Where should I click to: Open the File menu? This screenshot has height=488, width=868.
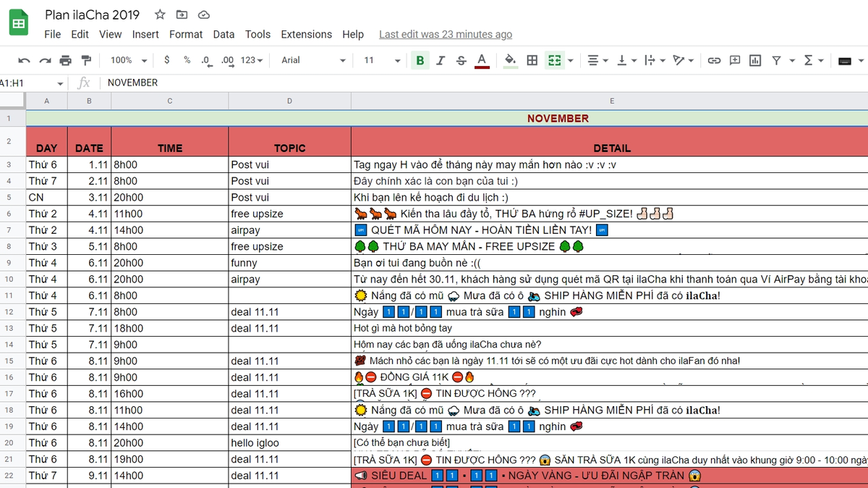point(53,34)
